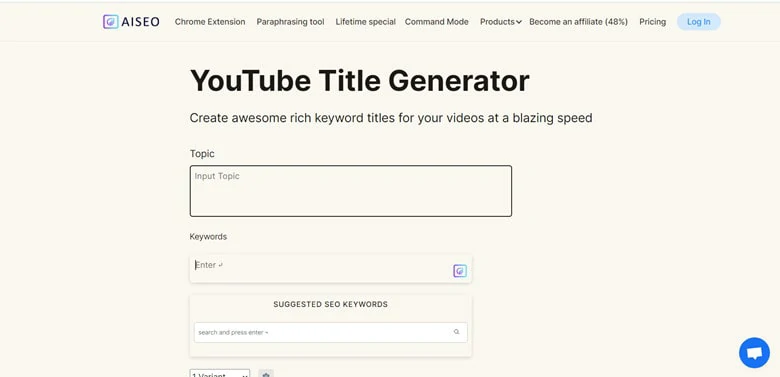
Task: Click the Topic field label
Action: tap(202, 154)
